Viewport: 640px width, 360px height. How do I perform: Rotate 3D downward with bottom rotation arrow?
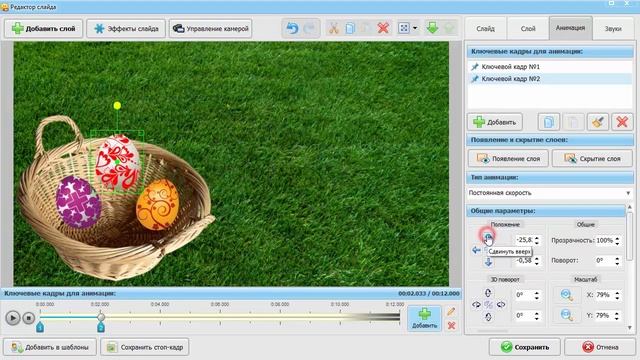click(x=488, y=317)
